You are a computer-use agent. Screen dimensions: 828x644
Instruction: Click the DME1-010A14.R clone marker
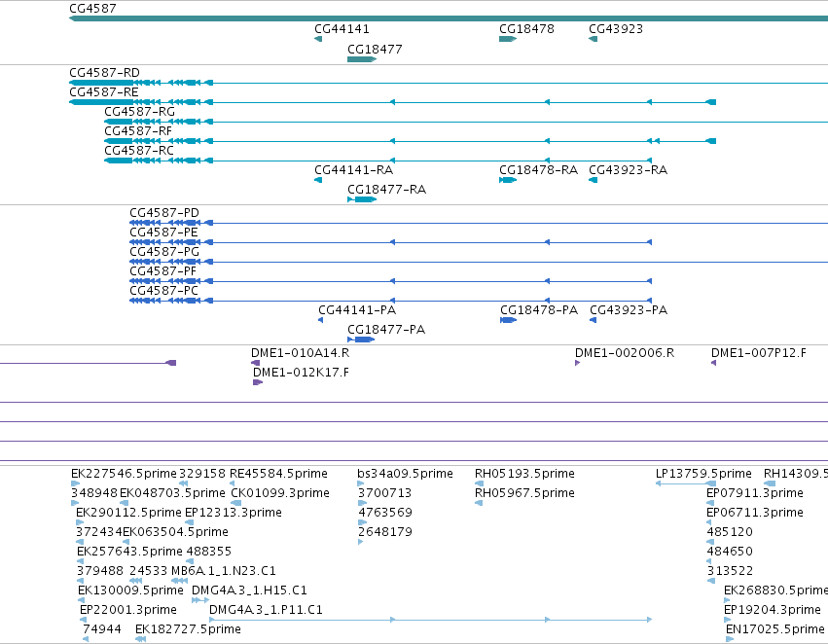pyautogui.click(x=256, y=363)
